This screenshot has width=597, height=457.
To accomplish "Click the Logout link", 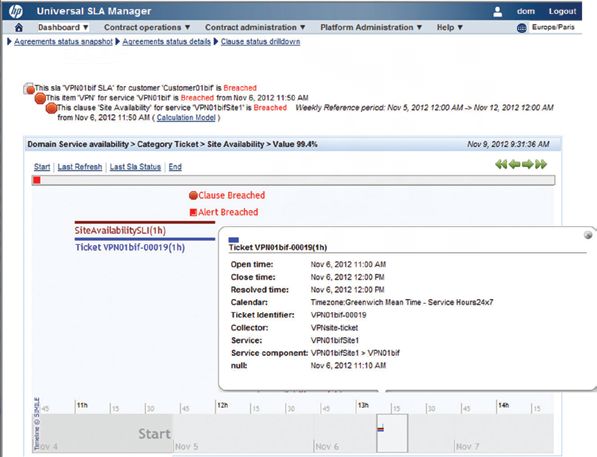I will coord(562,11).
